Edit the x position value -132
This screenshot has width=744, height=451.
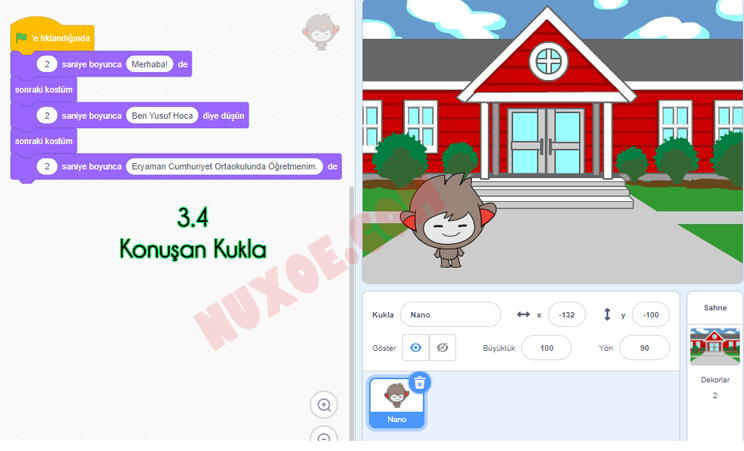click(567, 314)
